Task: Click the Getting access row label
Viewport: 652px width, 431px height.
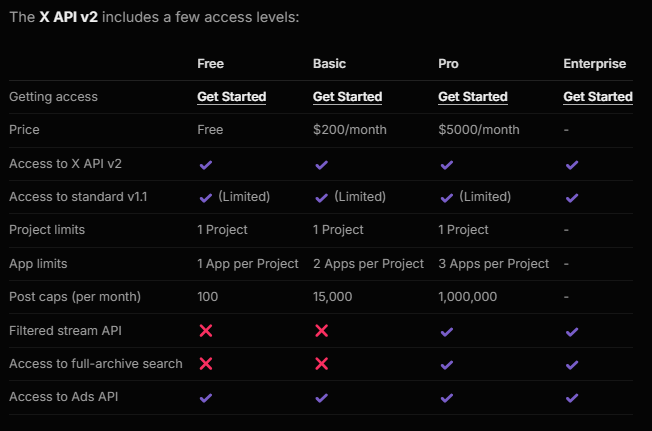Action: pyautogui.click(x=53, y=97)
